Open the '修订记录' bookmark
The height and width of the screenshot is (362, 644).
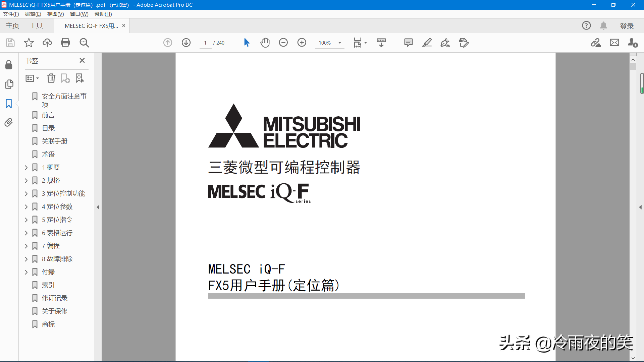54,298
